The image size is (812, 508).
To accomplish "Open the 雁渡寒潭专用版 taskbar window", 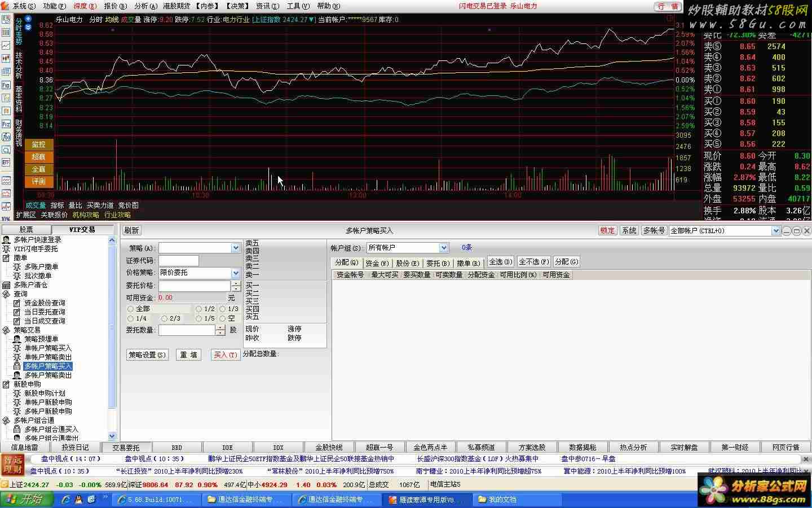I will (427, 500).
